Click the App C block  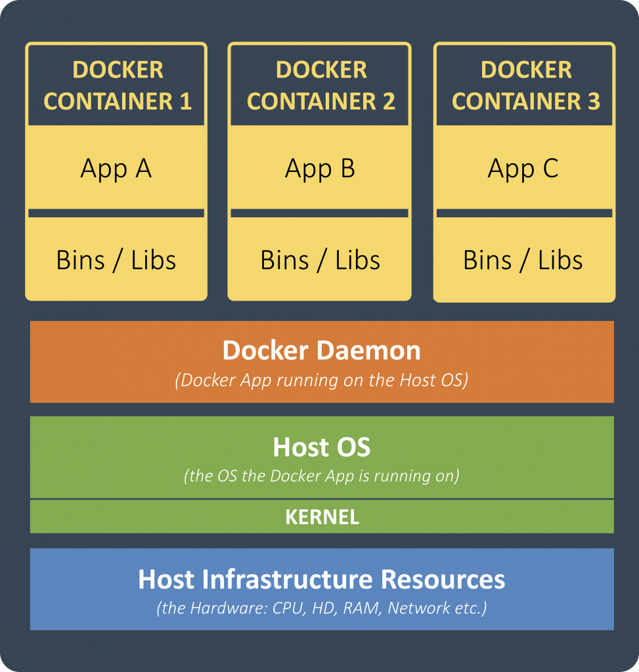click(x=524, y=168)
